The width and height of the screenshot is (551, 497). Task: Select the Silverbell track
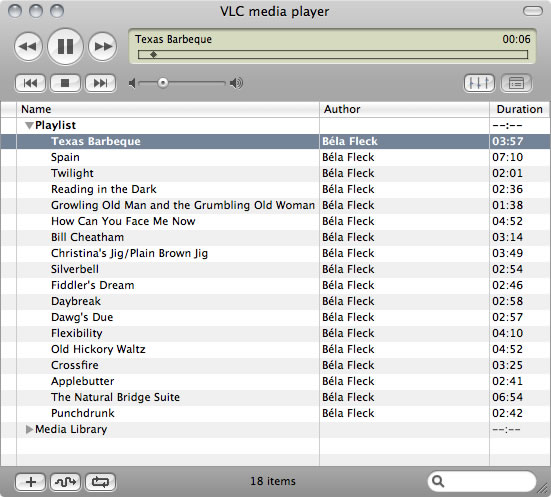point(75,269)
